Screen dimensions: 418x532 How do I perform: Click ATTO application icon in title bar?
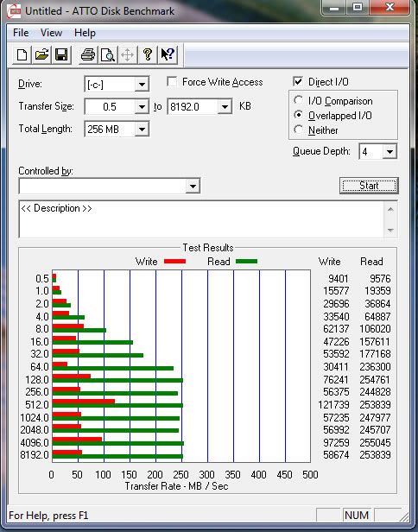coord(14,11)
